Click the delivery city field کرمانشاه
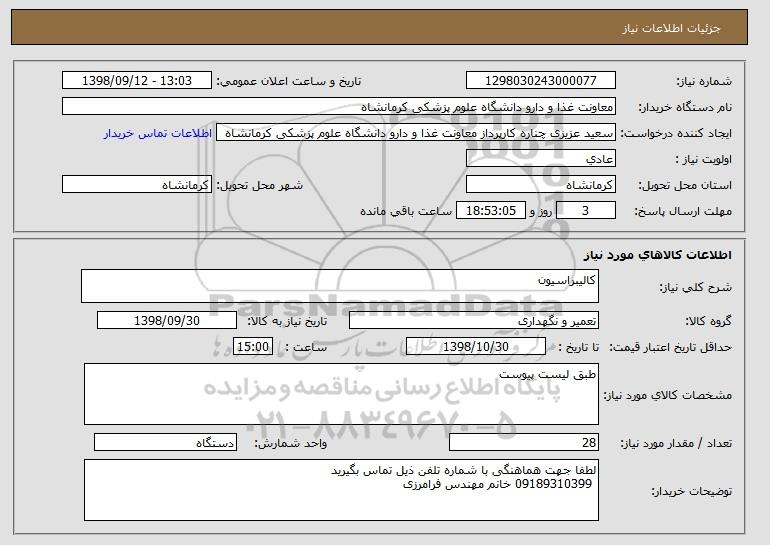 [x=137, y=185]
